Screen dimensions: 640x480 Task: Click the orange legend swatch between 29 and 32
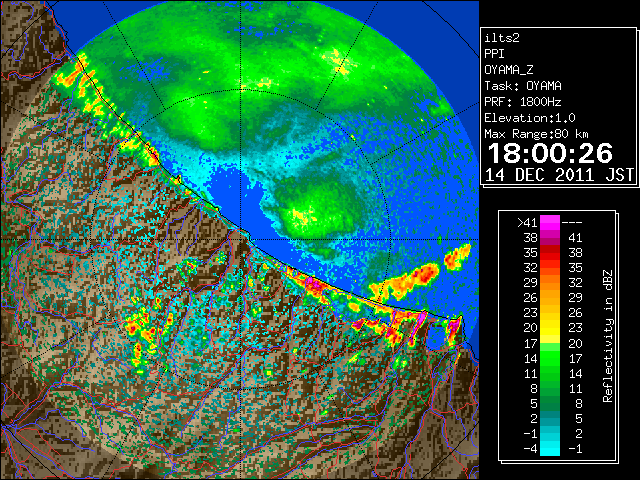pyautogui.click(x=550, y=282)
